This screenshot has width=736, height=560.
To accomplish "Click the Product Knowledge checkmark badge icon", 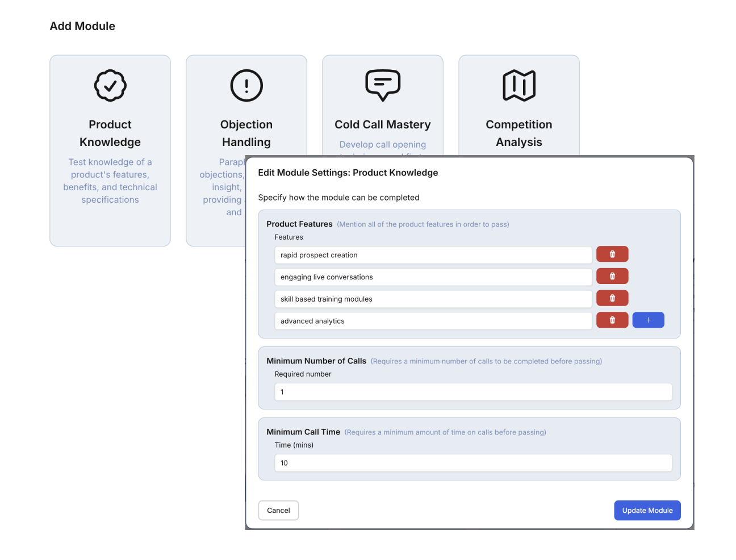I will click(x=110, y=86).
